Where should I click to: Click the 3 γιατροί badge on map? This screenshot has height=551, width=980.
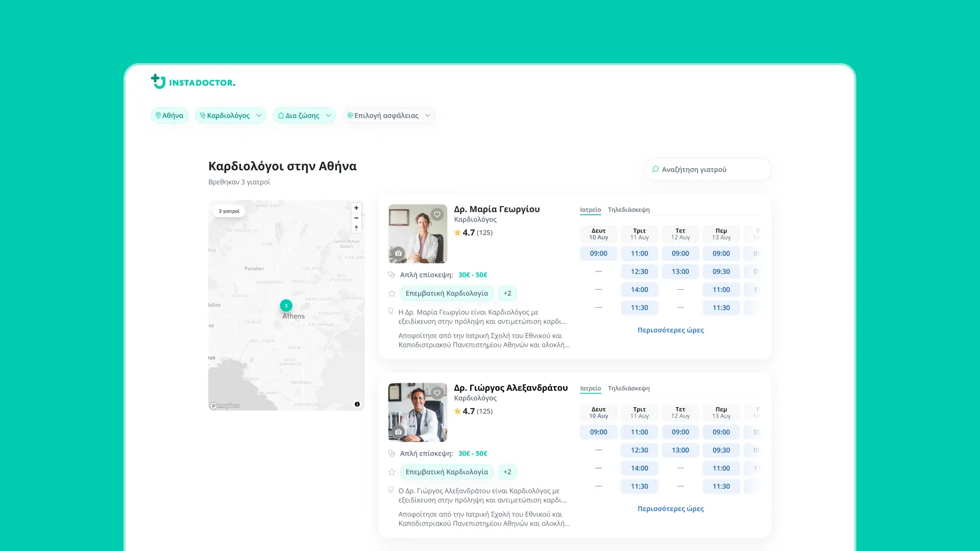(229, 211)
